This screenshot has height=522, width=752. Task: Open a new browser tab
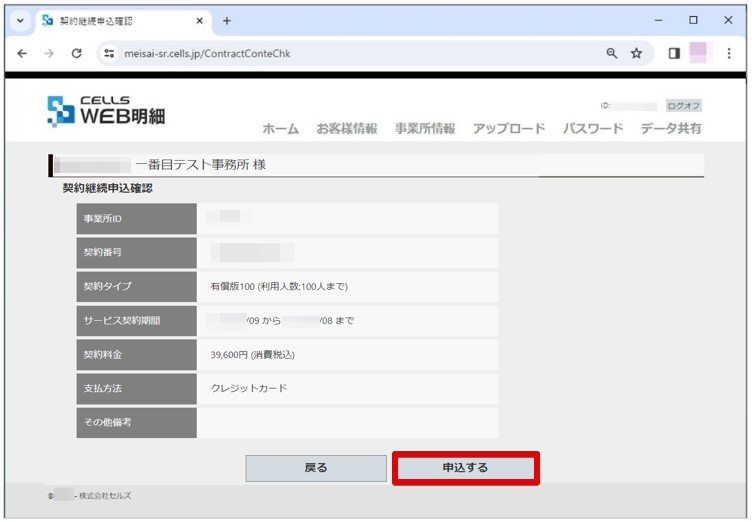227,21
